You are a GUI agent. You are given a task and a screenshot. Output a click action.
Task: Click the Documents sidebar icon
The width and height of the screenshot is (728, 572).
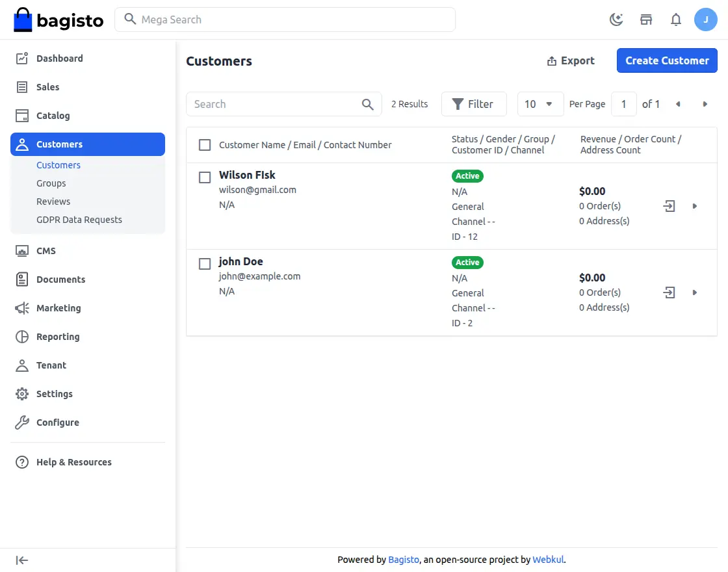click(22, 279)
